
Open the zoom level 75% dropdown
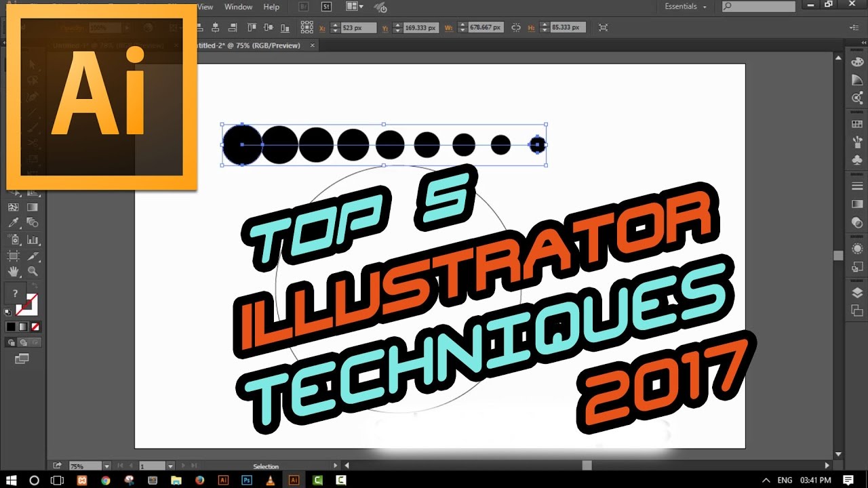106,466
